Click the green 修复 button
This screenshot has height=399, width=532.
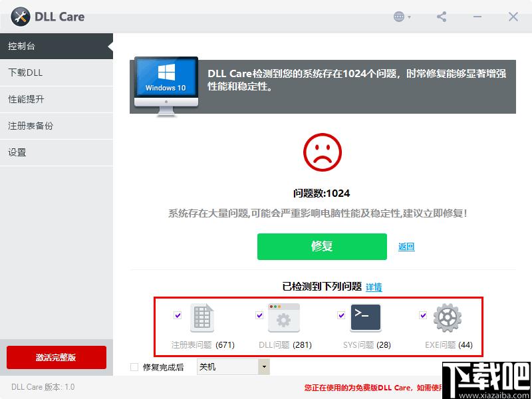tap(322, 247)
